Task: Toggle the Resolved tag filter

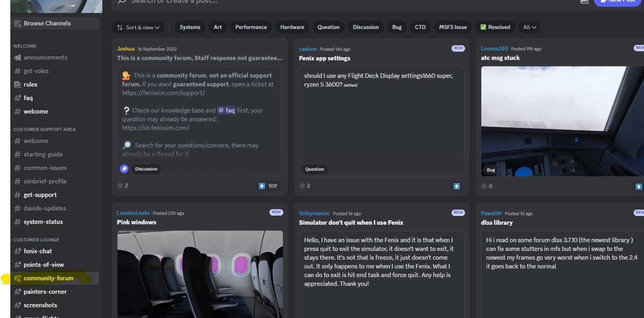Action: pos(495,27)
